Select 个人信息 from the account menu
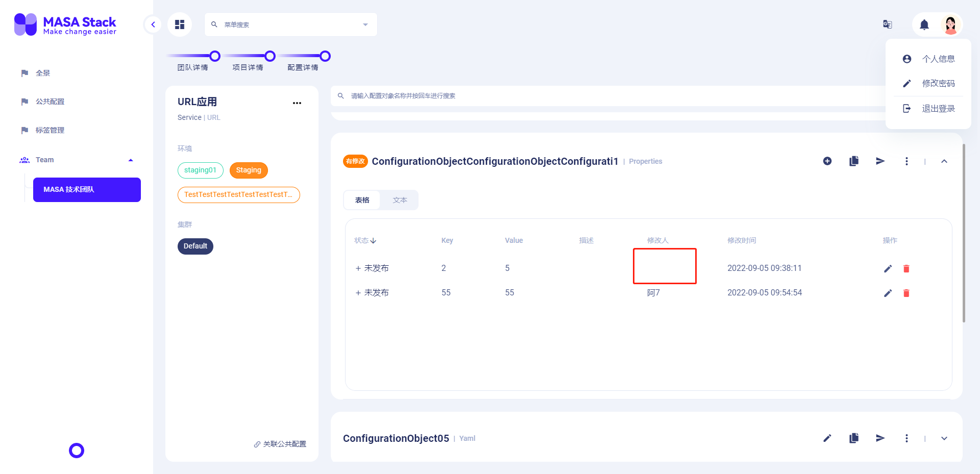Screen dimensions: 980x474 pyautogui.click(x=938, y=59)
